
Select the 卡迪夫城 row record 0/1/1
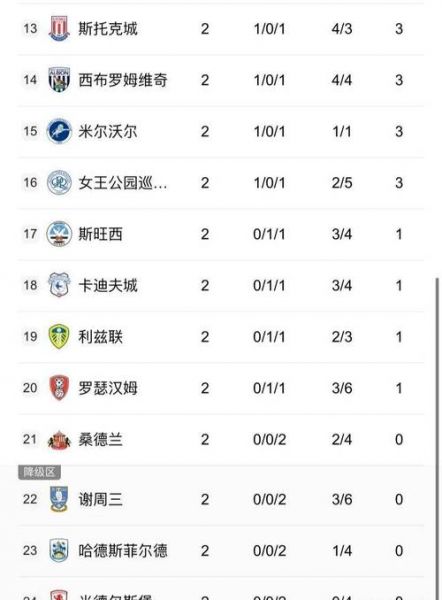[269, 285]
